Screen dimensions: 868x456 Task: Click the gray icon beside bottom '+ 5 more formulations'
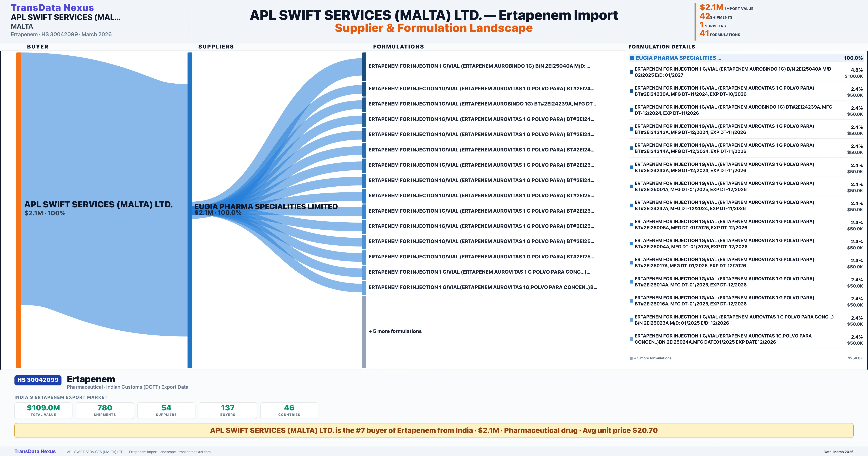(x=631, y=358)
